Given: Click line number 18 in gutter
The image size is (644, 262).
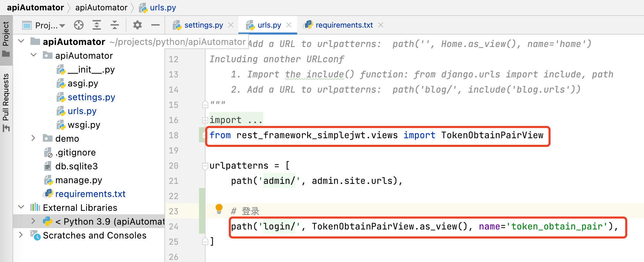Looking at the screenshot, I should pyautogui.click(x=173, y=135).
